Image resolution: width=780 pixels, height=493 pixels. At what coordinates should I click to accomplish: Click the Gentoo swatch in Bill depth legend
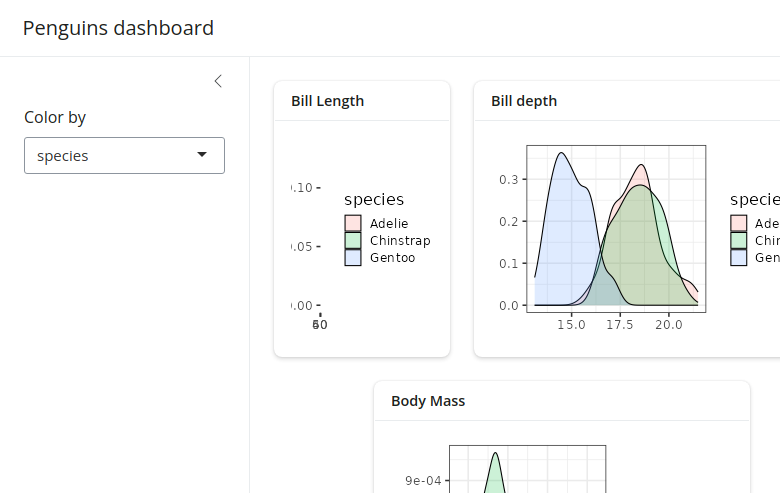(x=739, y=257)
